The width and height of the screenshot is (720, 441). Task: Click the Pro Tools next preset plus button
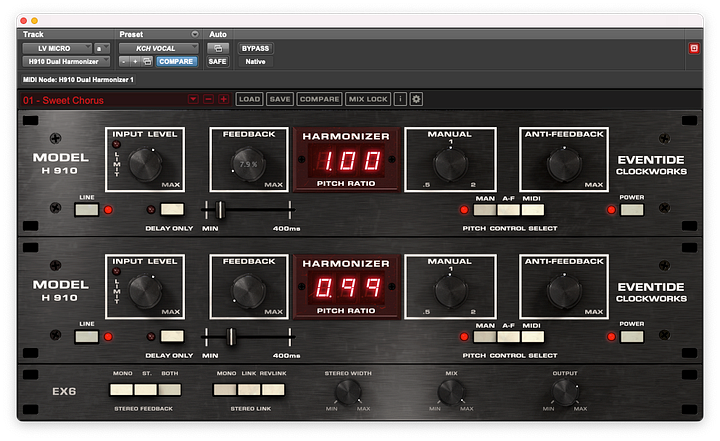(135, 62)
